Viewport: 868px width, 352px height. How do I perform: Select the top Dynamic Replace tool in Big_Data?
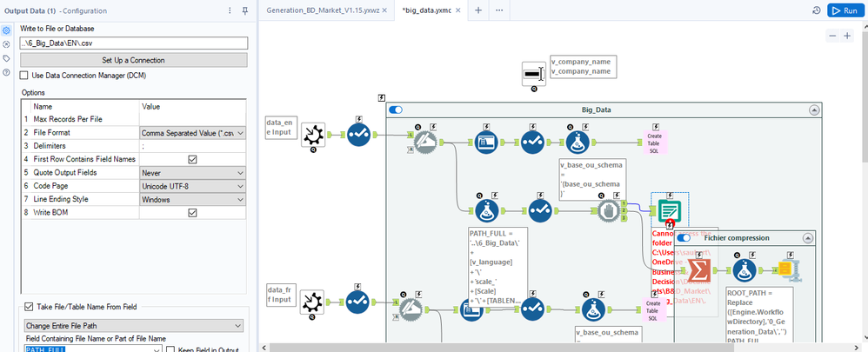click(425, 143)
